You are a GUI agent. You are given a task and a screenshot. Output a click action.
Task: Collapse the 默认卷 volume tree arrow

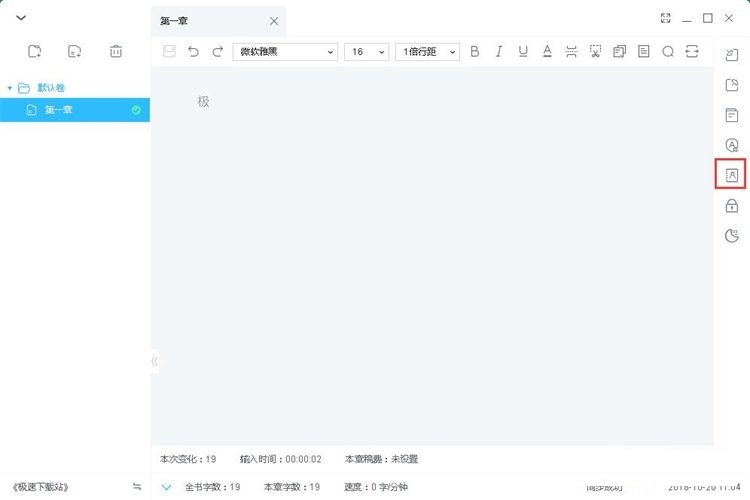pyautogui.click(x=10, y=88)
